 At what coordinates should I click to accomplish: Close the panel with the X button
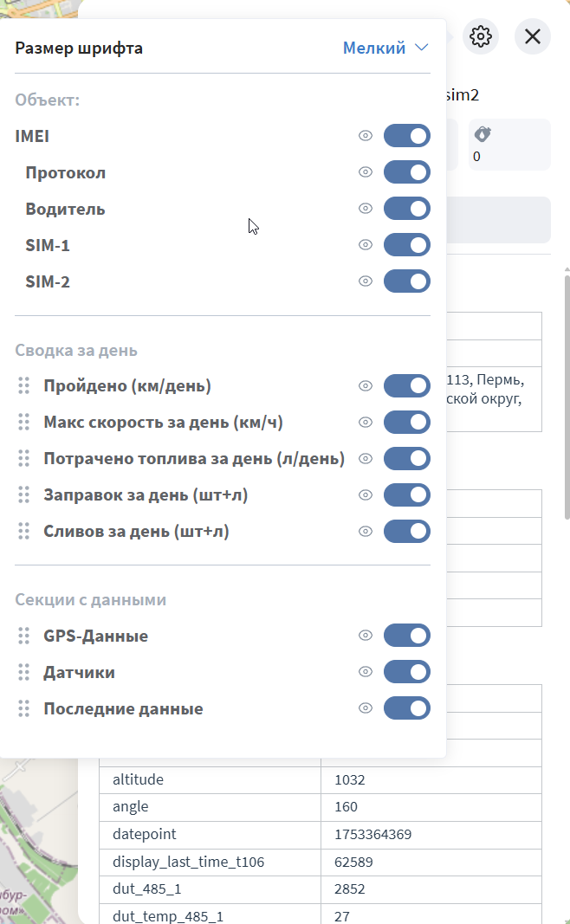pyautogui.click(x=532, y=36)
